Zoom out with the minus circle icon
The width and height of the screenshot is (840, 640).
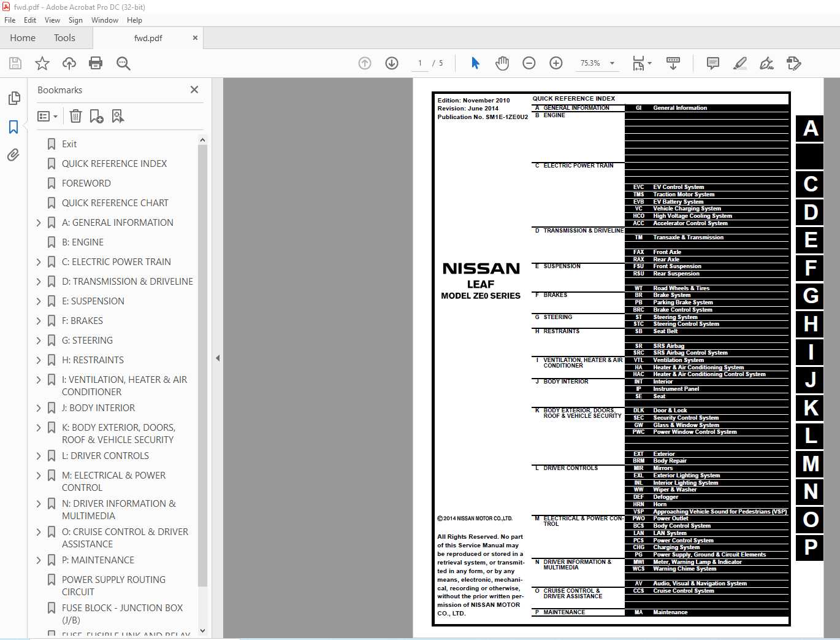(529, 63)
